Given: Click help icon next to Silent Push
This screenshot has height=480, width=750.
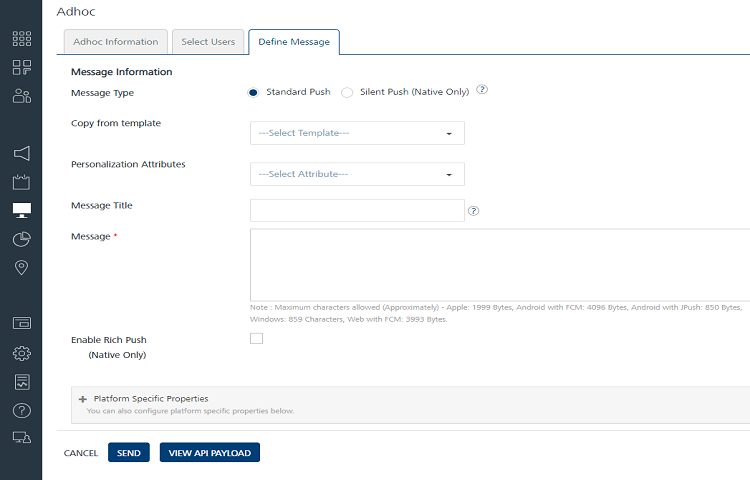Looking at the screenshot, I should 482,90.
